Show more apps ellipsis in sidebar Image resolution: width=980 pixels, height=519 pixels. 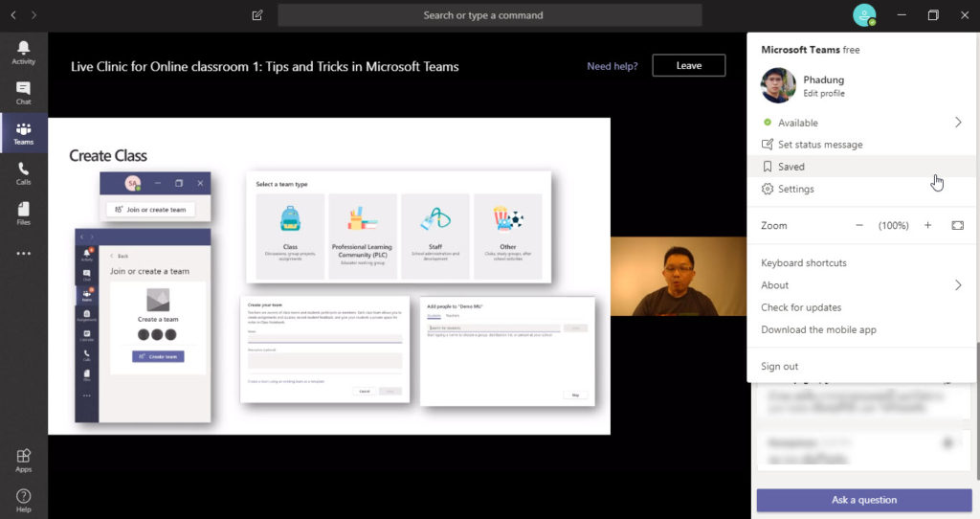23,253
